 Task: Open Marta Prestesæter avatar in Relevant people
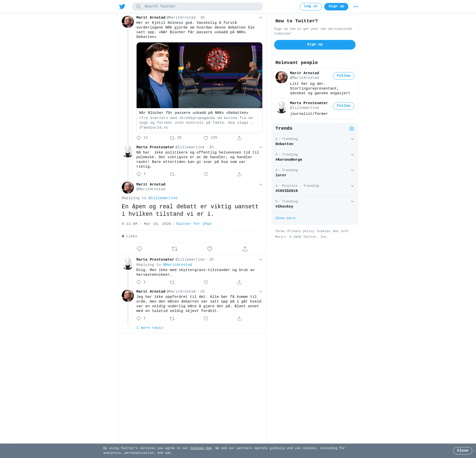[281, 107]
